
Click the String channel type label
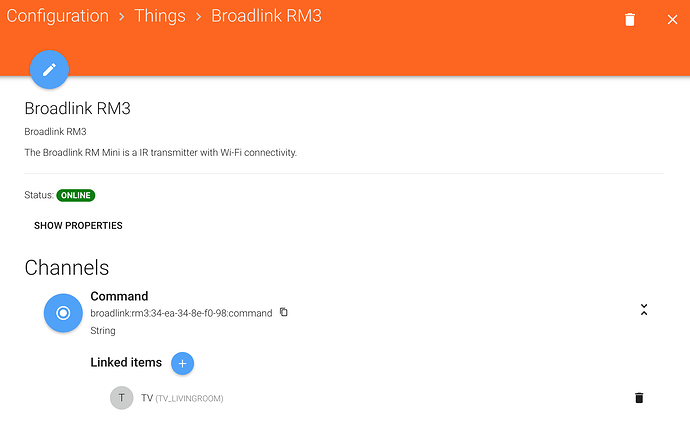[103, 331]
